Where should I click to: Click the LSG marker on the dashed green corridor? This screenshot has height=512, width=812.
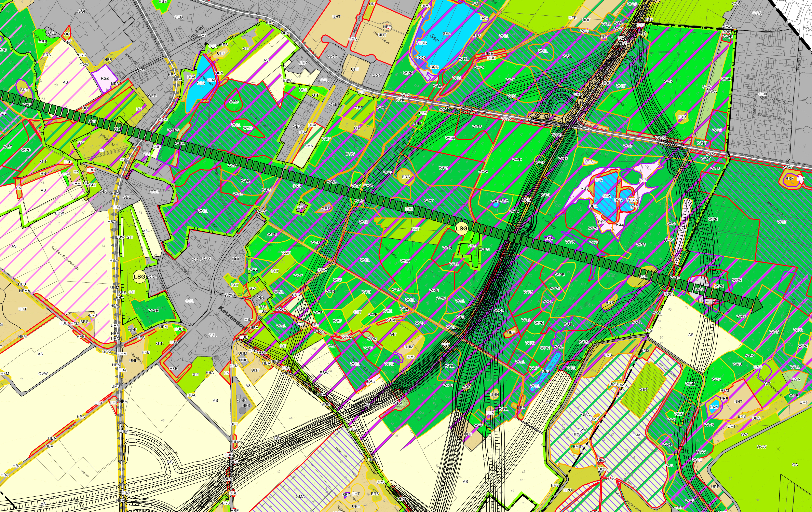[x=462, y=228]
